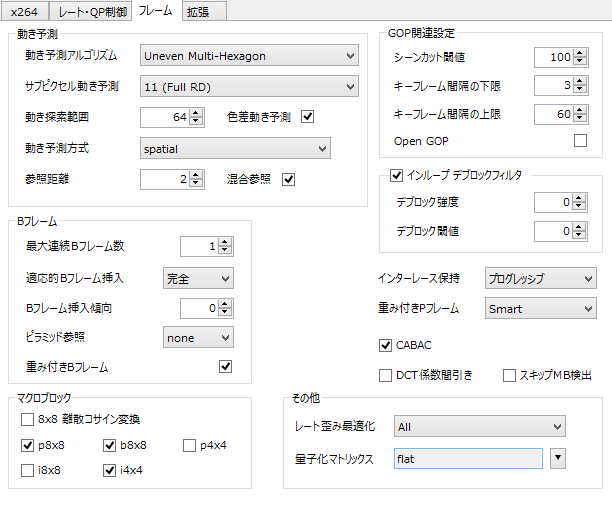Image resolution: width=612 pixels, height=517 pixels.
Task: Decrease デブロック閾値 with down arrow
Action: coord(579,236)
